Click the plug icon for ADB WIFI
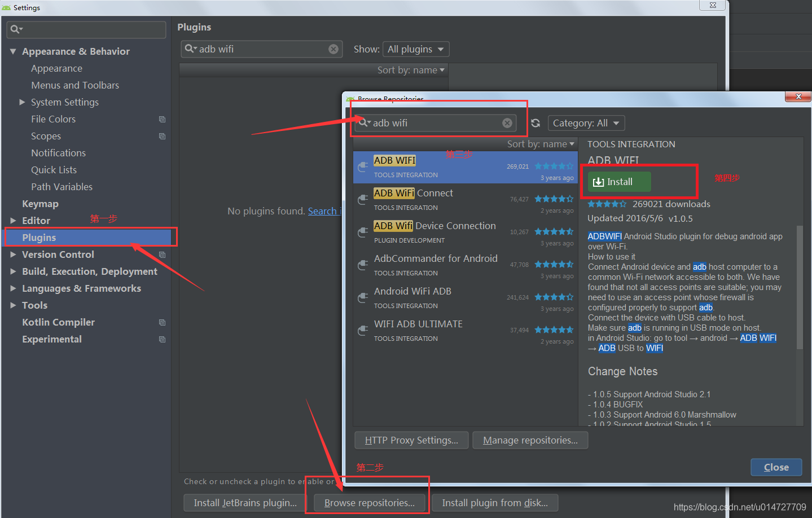This screenshot has height=518, width=812. click(x=363, y=167)
